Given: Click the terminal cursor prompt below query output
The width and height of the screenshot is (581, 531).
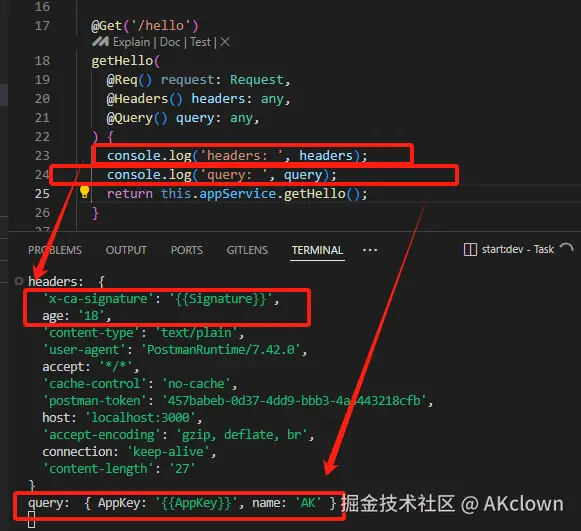Looking at the screenshot, I should click(x=31, y=520).
